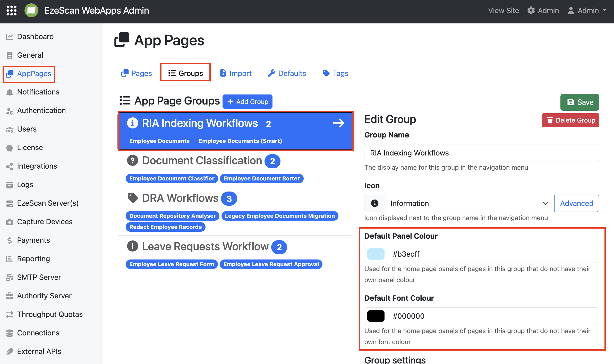Image resolution: width=614 pixels, height=364 pixels.
Task: Click the Dashboard chart icon
Action: point(10,37)
